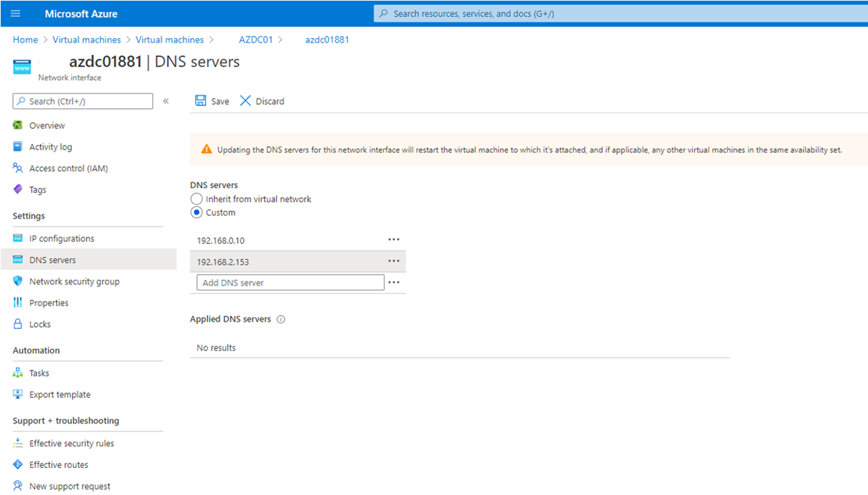The width and height of the screenshot is (868, 495).
Task: Select the Custom DNS radio button
Action: point(196,213)
